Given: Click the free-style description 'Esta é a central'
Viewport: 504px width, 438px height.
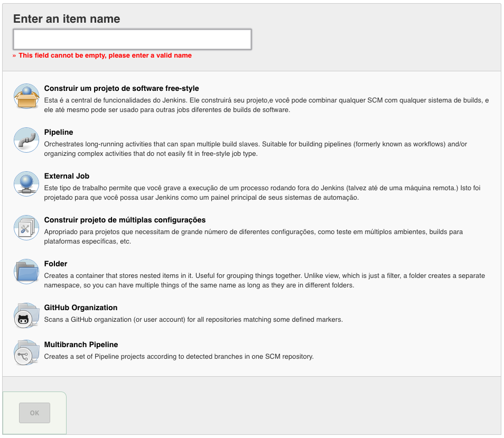Looking at the screenshot, I should [266, 105].
